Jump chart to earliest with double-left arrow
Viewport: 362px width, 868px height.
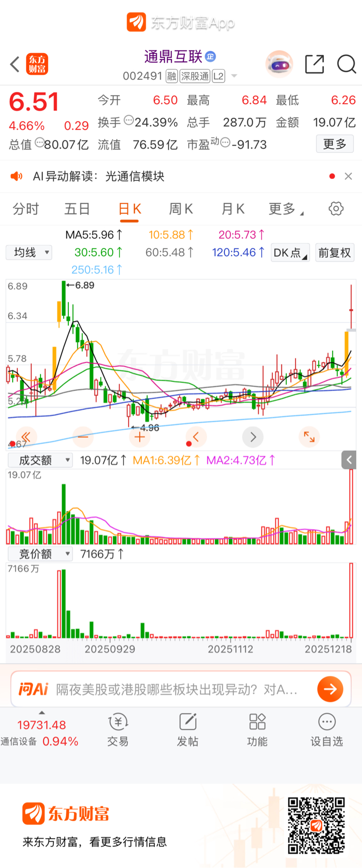26,437
